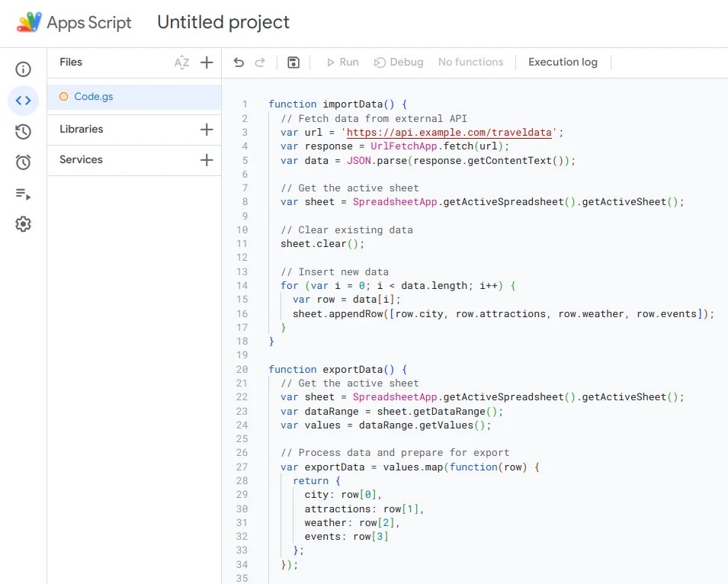The image size is (728, 584).
Task: Click the Libraries section label
Action: (82, 129)
